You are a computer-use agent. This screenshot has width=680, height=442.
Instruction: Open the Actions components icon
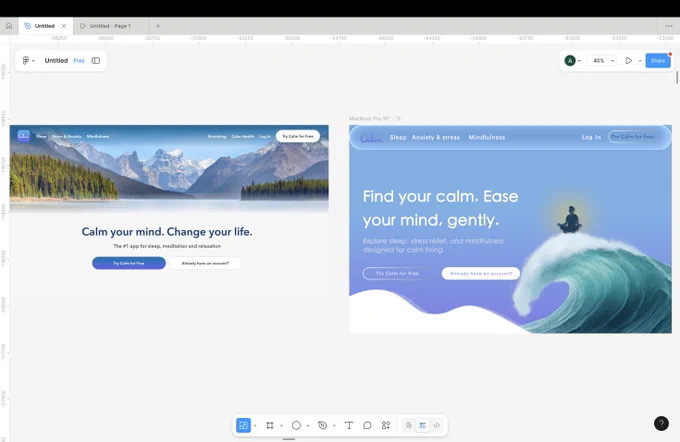coord(386,425)
